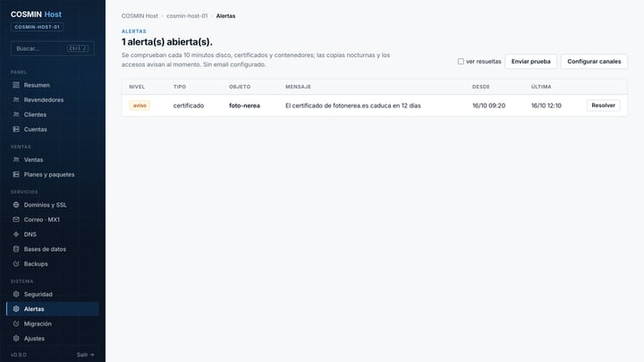This screenshot has width=644, height=362.
Task: Click the Revendedores sidebar icon
Action: pos(16,100)
